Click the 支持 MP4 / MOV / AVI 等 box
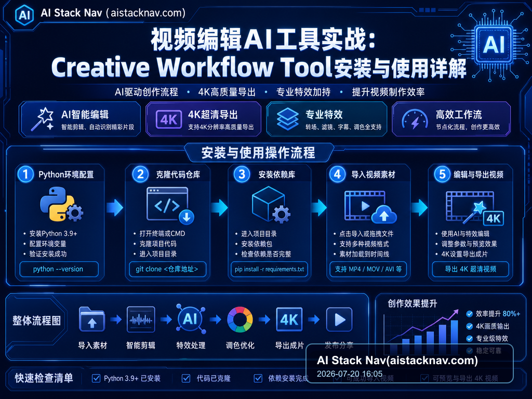532x399 pixels. pyautogui.click(x=368, y=269)
